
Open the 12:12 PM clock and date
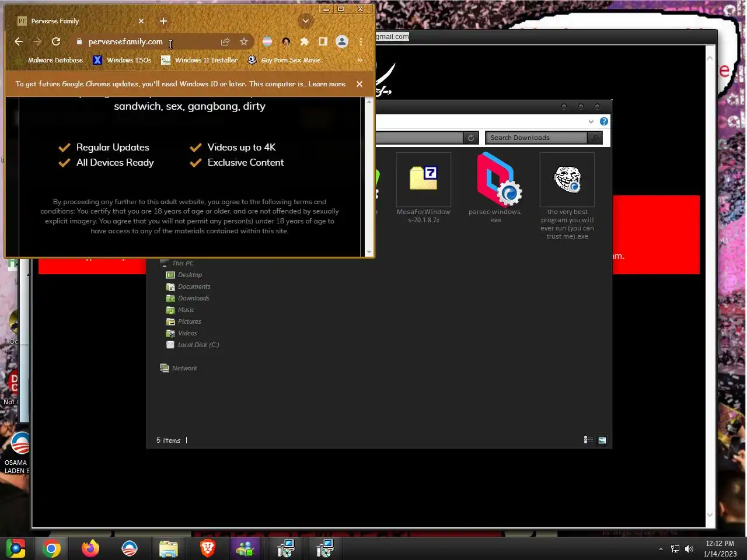[x=720, y=548]
